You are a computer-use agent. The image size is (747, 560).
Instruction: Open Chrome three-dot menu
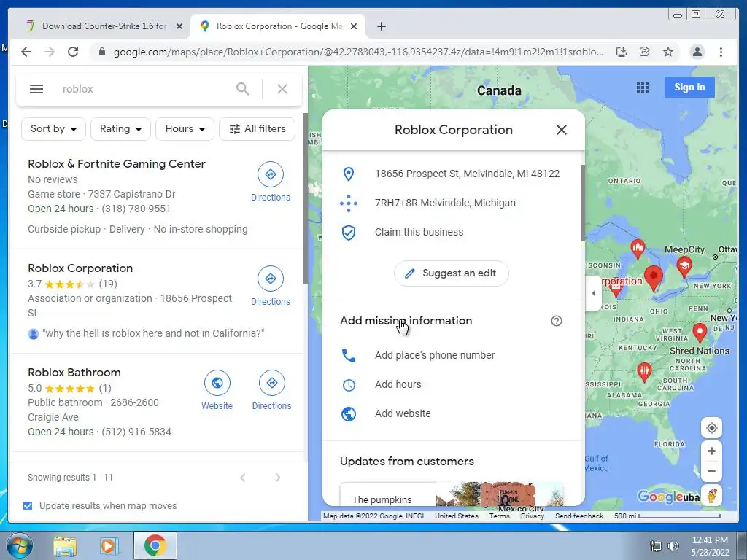point(721,52)
